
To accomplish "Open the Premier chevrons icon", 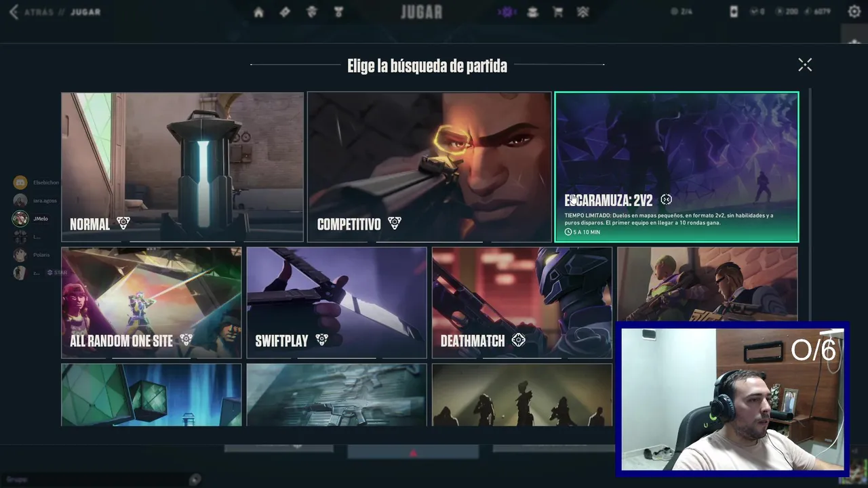I will 583,12.
